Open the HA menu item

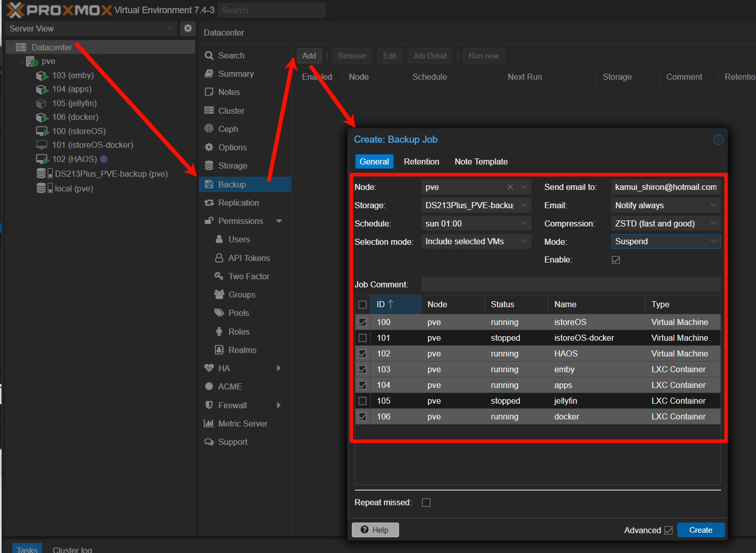point(245,368)
